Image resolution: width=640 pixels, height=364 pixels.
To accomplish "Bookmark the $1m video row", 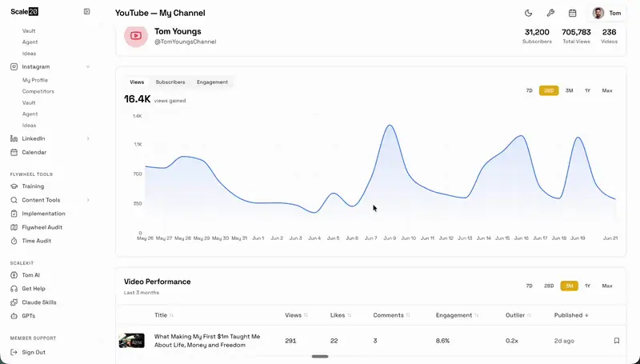I will (617, 340).
